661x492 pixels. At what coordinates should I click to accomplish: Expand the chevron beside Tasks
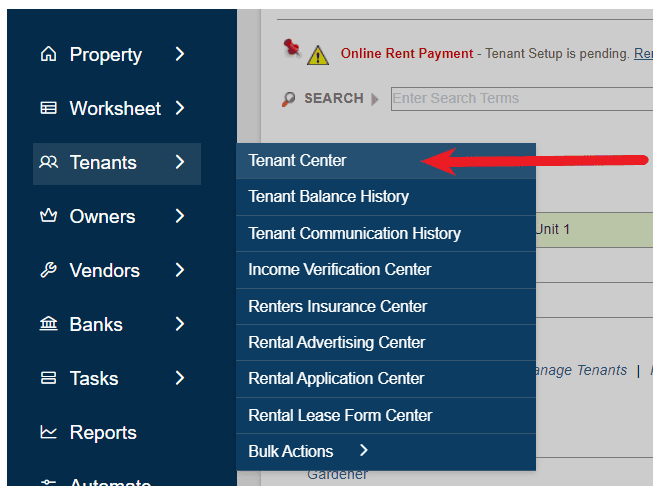(x=180, y=378)
